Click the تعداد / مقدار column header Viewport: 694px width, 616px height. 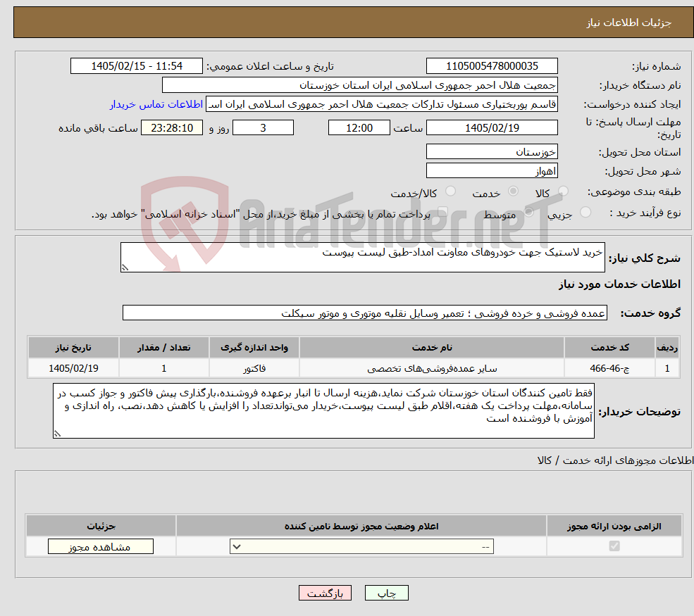click(x=163, y=348)
